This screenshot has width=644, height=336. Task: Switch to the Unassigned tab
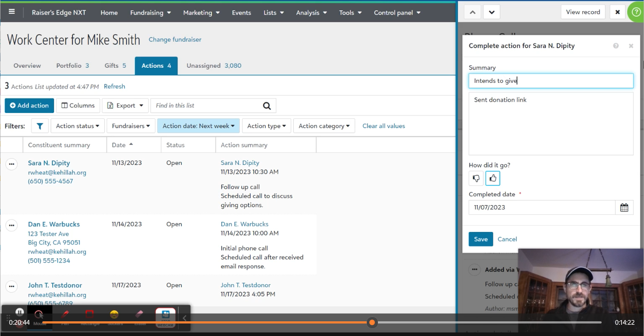pyautogui.click(x=214, y=66)
